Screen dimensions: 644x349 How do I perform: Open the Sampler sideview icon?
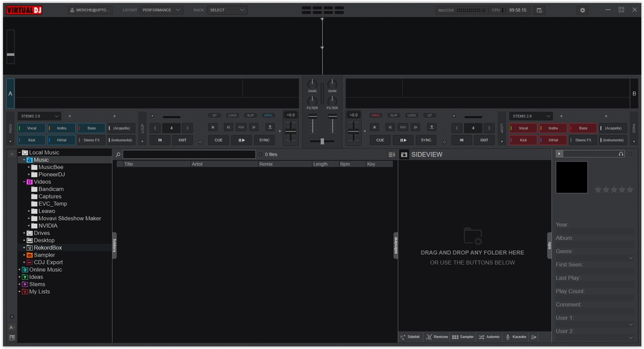click(463, 337)
